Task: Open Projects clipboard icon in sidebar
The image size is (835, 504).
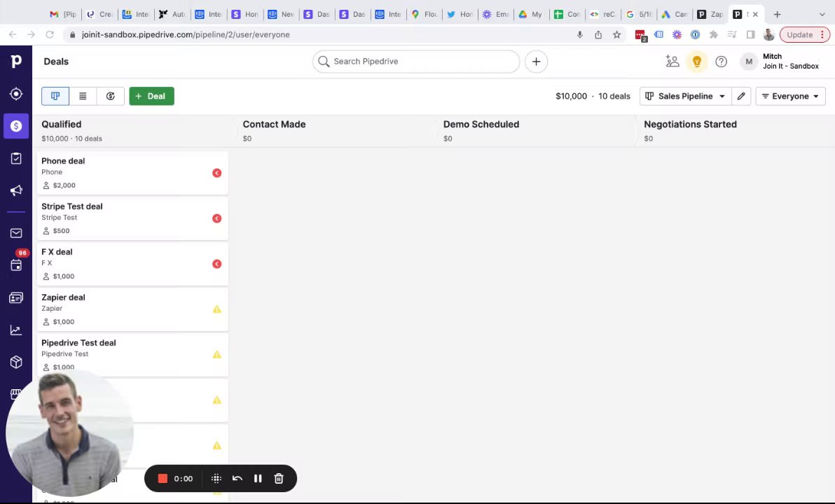Action: pyautogui.click(x=16, y=158)
